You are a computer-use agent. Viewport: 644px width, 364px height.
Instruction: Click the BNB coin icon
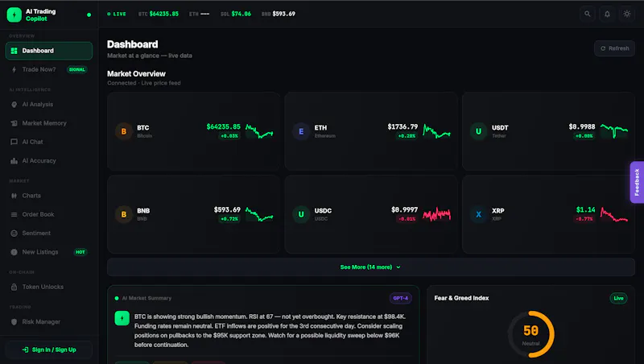(124, 214)
